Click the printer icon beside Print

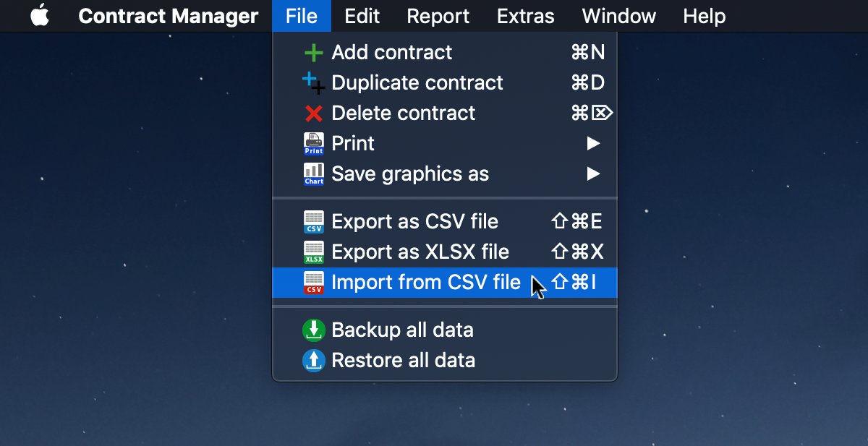pos(314,144)
